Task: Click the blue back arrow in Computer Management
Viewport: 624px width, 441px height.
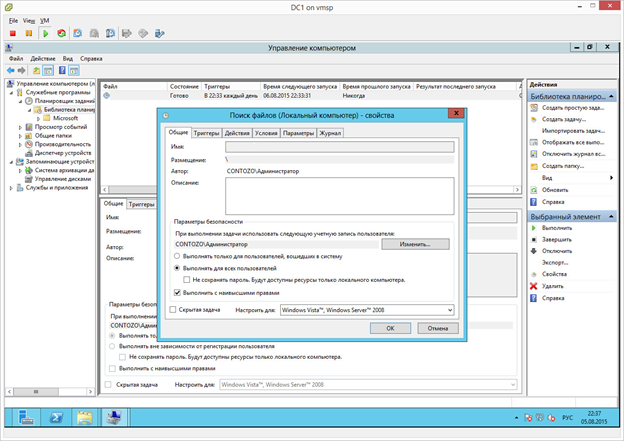Action: (x=11, y=70)
